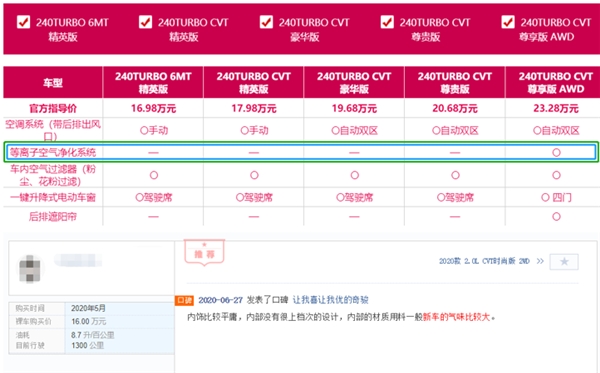Image resolution: width=600 pixels, height=373 pixels.
Task: Uncheck the 240TURBO CVT 尊享版 AWD checkbox
Action: pyautogui.click(x=508, y=22)
